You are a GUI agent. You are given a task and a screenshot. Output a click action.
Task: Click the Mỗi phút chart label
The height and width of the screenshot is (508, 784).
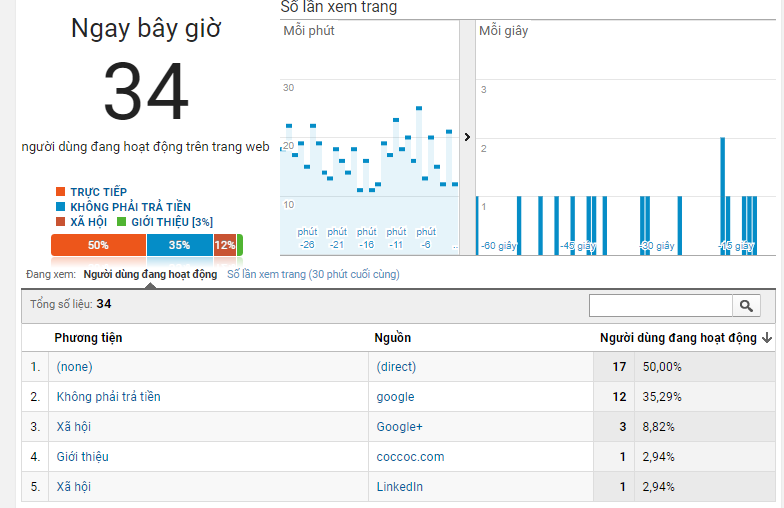(309, 30)
